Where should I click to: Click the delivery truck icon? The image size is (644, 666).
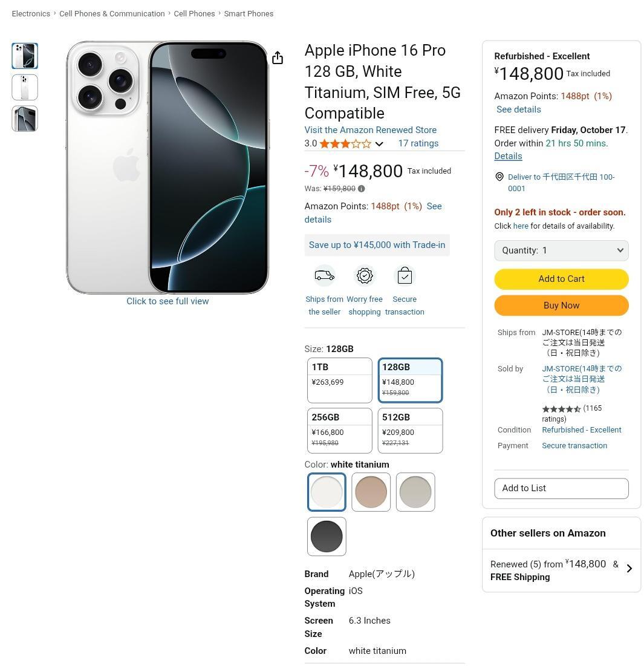coord(324,276)
